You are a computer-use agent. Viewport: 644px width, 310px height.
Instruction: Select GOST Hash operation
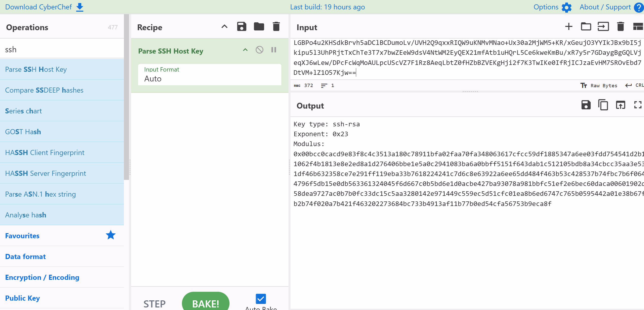point(62,132)
